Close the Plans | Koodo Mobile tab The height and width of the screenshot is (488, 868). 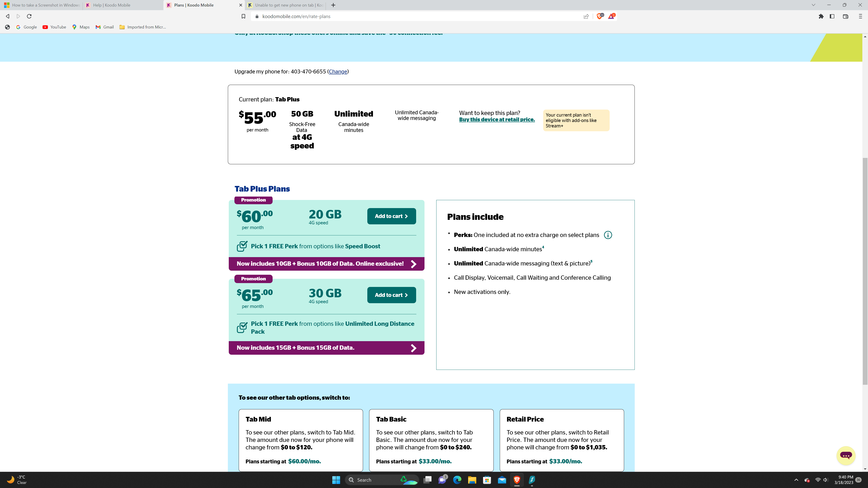click(x=241, y=5)
